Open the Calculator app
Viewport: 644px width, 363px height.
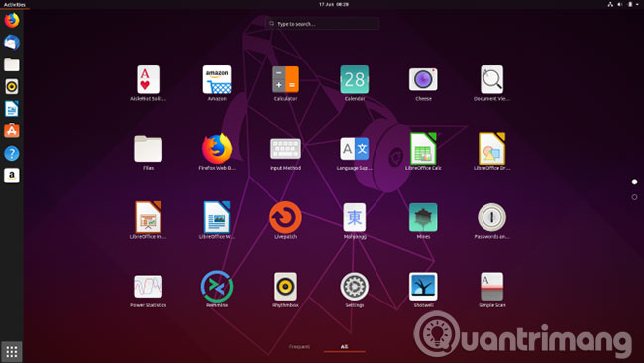coord(285,79)
